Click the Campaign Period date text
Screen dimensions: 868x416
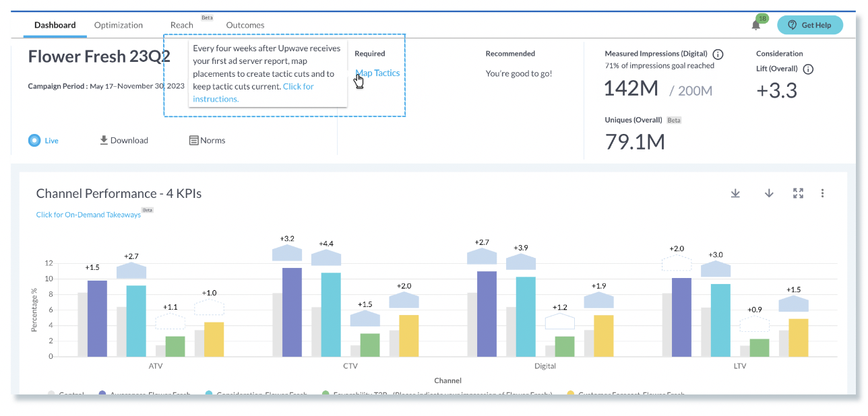click(106, 86)
